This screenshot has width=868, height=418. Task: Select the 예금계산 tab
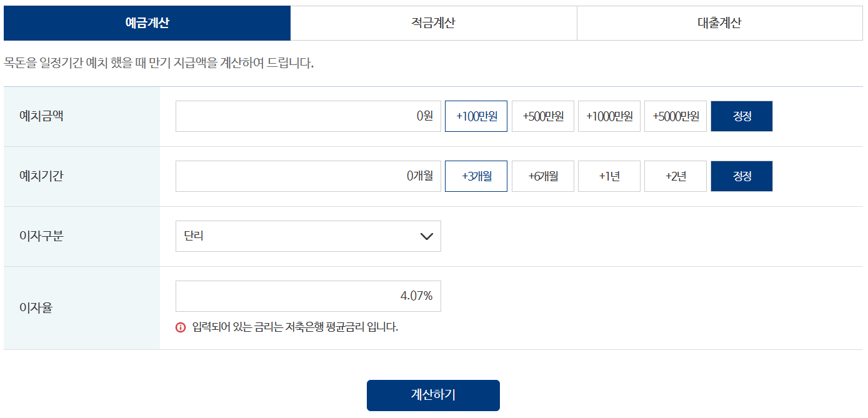pos(147,23)
